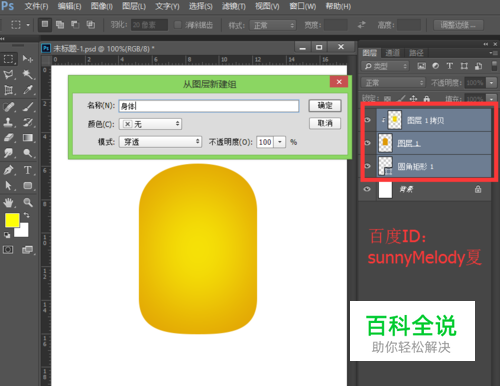Filter layers by adjustment layer icon
500x386 pixels.
436,66
